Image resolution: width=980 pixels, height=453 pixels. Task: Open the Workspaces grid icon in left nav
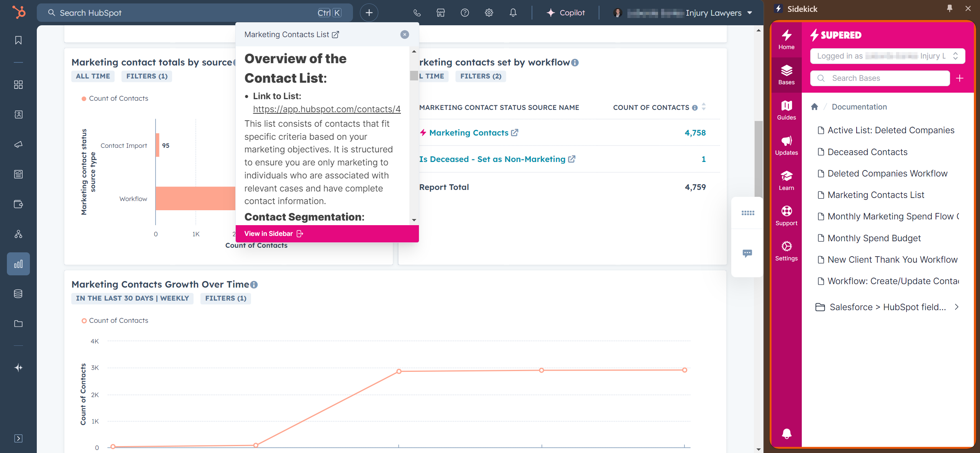pos(18,85)
